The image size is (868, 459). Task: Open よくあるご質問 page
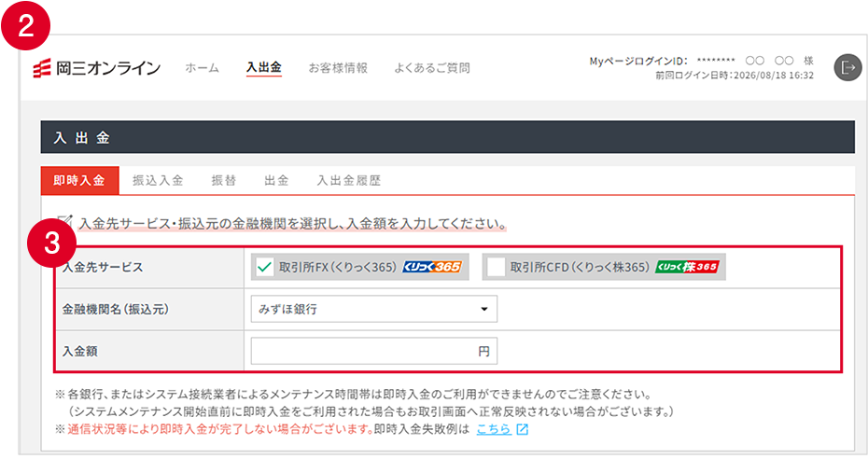[x=432, y=68]
